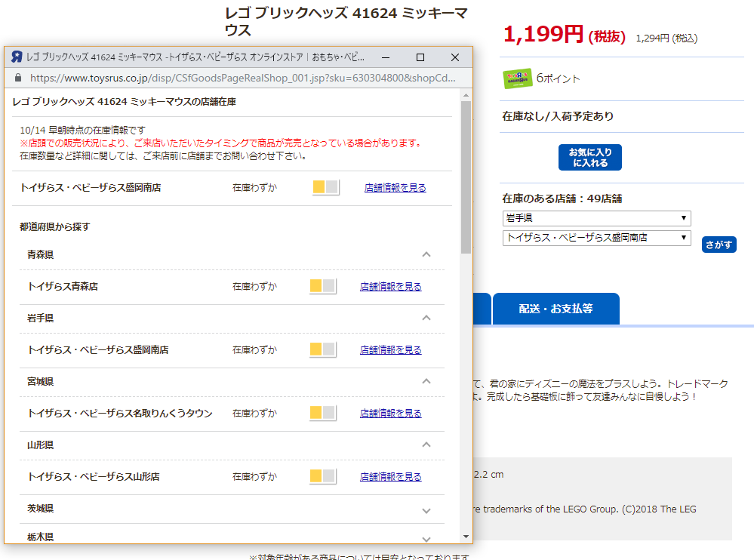
Task: Open 店舗情報を見る link for トイザらス青森店
Action: pos(390,287)
